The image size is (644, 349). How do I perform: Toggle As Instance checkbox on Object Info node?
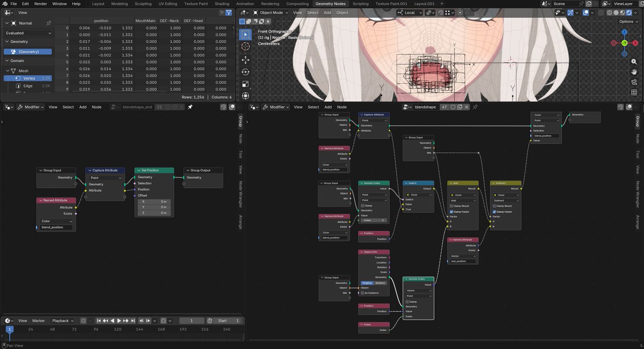pyautogui.click(x=363, y=293)
